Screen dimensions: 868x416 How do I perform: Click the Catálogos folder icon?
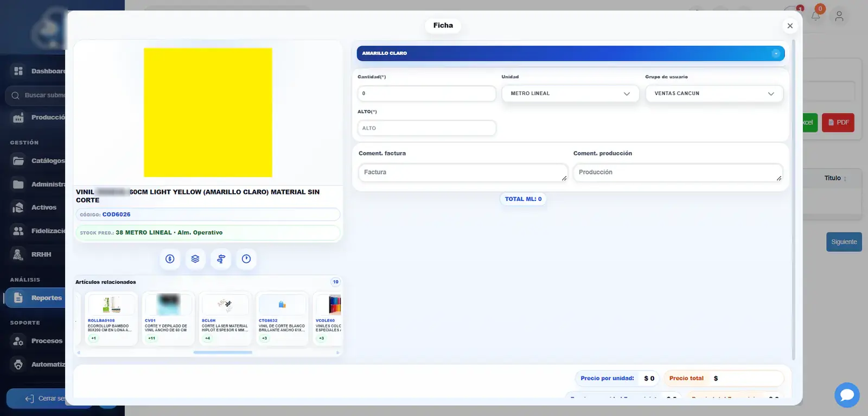tap(18, 161)
